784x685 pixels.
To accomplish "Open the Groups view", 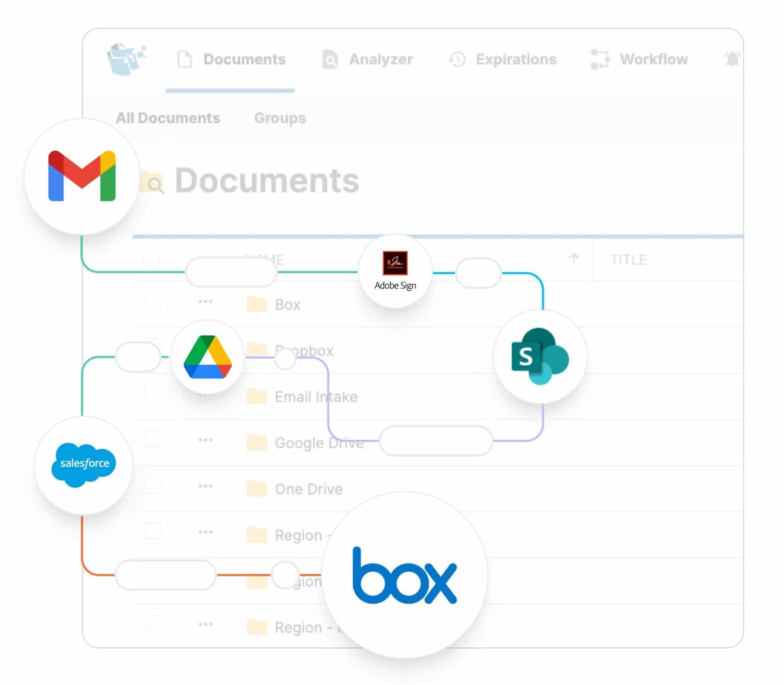I will click(x=280, y=118).
